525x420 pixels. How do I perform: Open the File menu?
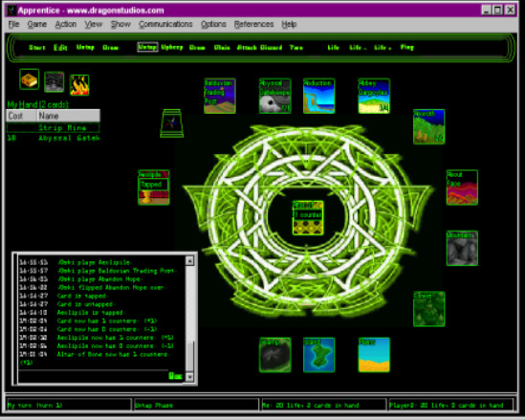[x=13, y=24]
